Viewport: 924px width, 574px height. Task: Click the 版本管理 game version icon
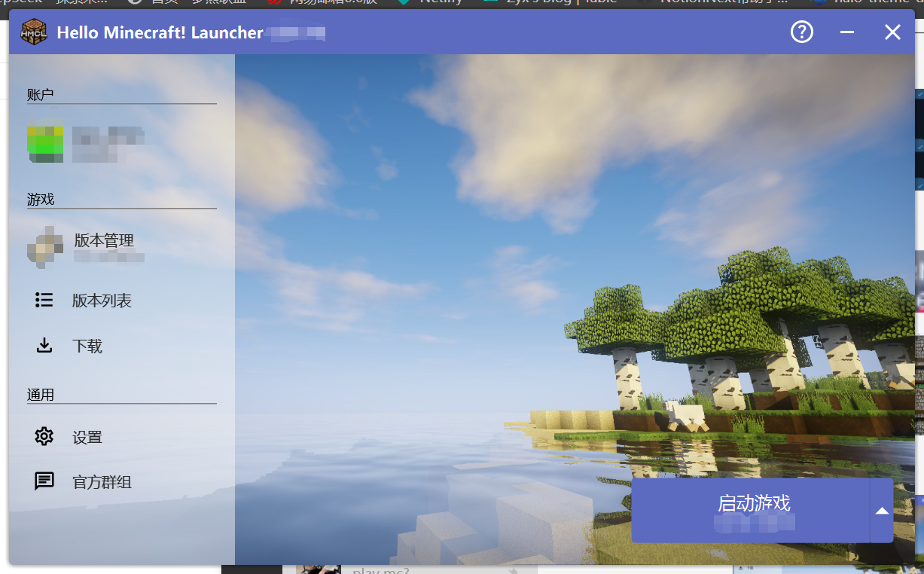tap(44, 247)
